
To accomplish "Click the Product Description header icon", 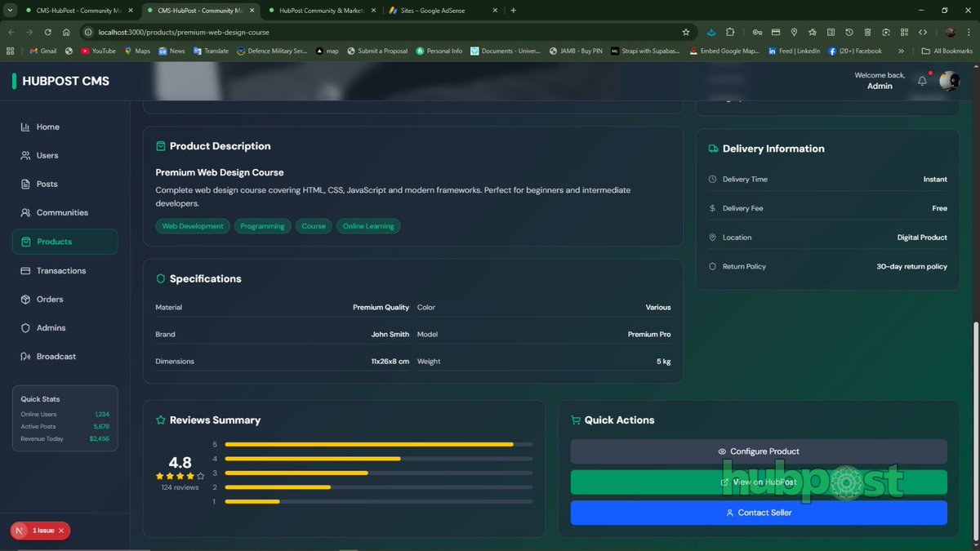I will [161, 146].
